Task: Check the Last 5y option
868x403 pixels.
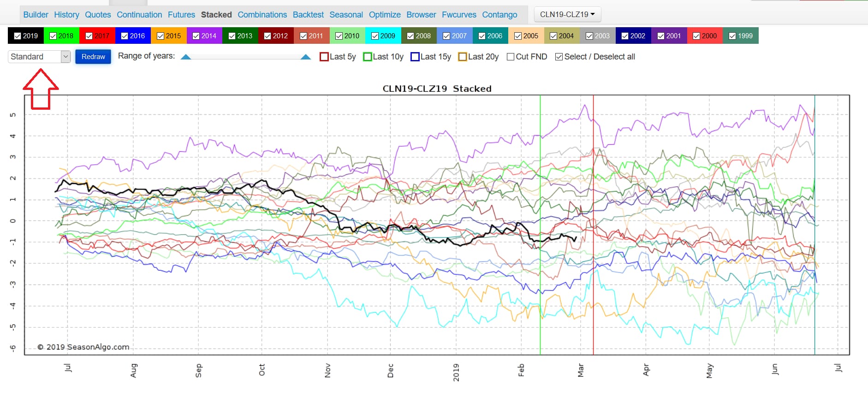Action: (x=324, y=57)
